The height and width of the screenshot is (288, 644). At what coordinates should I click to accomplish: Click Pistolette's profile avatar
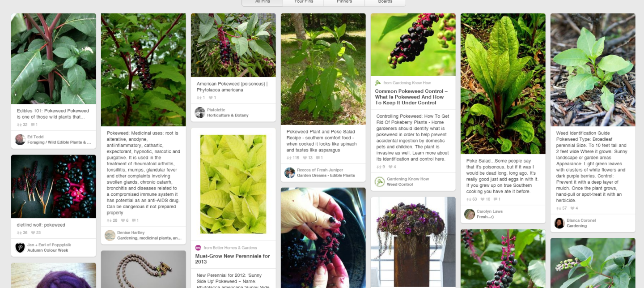(x=200, y=112)
